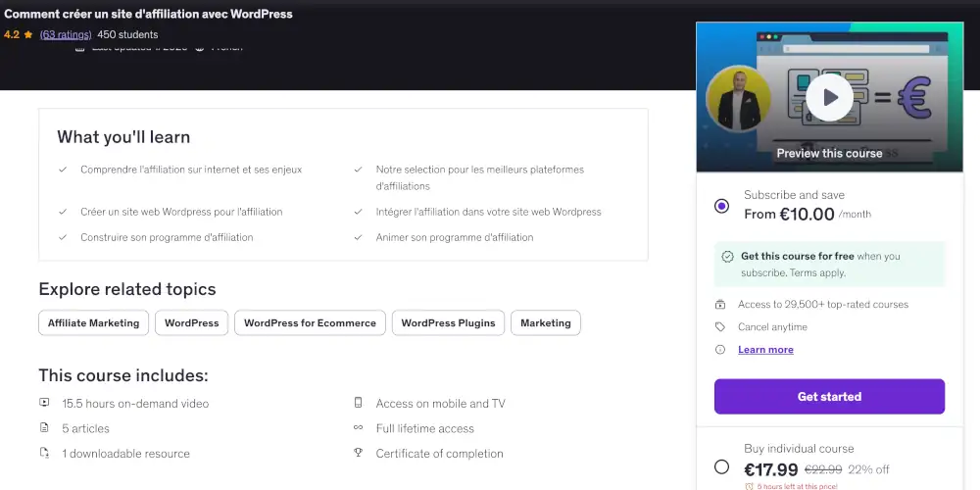
Task: Click checkmark beside Créer un site web Wordpress
Action: point(63,212)
